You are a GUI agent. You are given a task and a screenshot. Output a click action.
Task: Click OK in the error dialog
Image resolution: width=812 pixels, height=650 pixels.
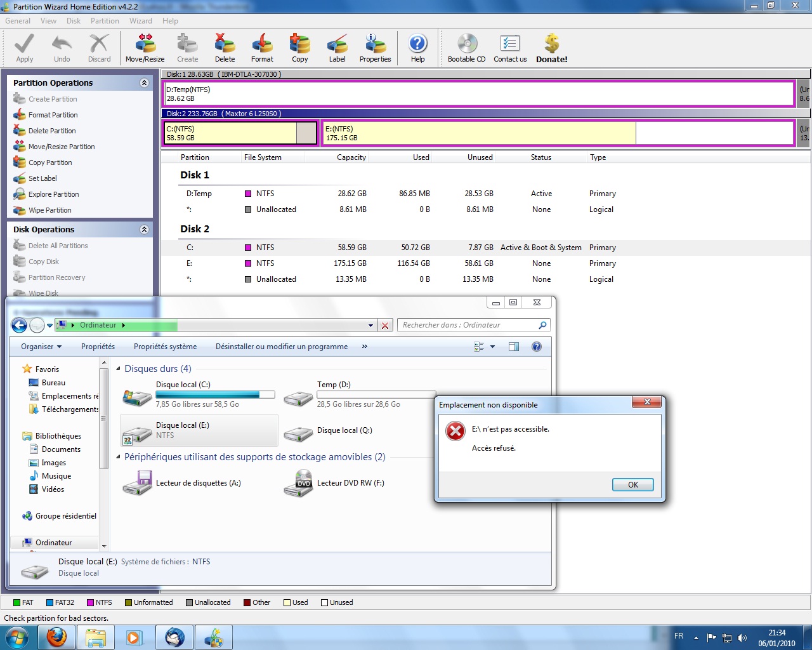click(633, 484)
